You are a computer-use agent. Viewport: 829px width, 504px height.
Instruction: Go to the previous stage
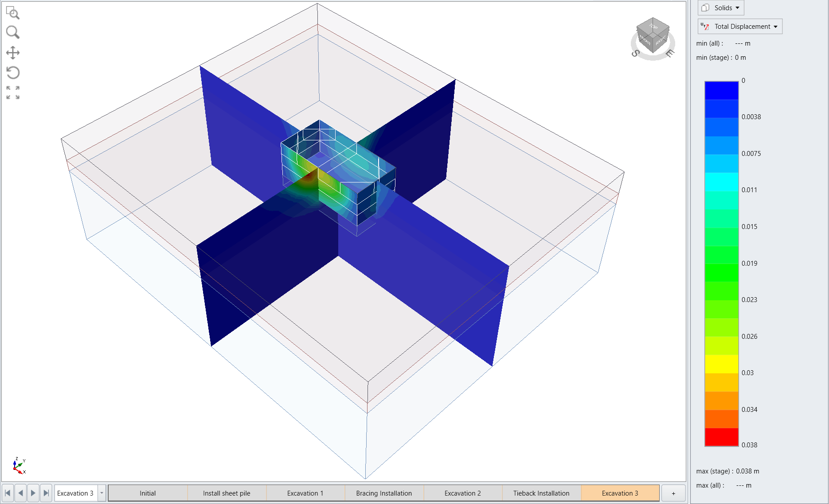pos(20,493)
